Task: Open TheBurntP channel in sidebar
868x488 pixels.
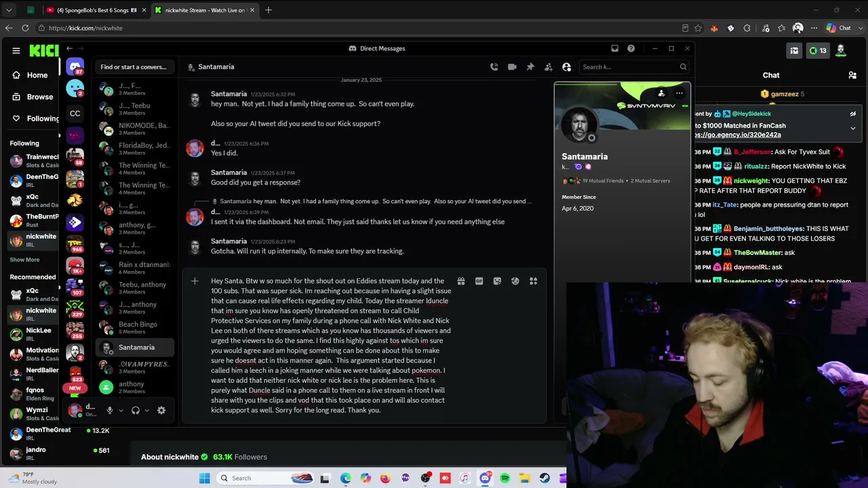Action: tap(33, 220)
